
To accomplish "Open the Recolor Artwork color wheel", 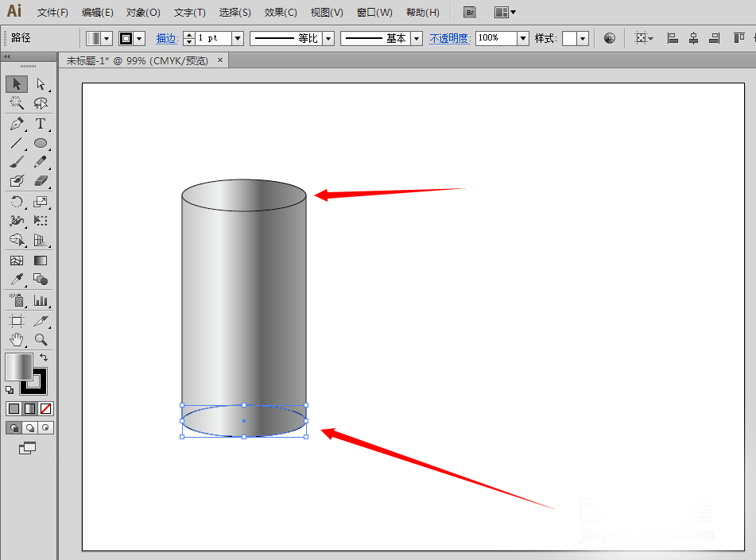I will 610,39.
